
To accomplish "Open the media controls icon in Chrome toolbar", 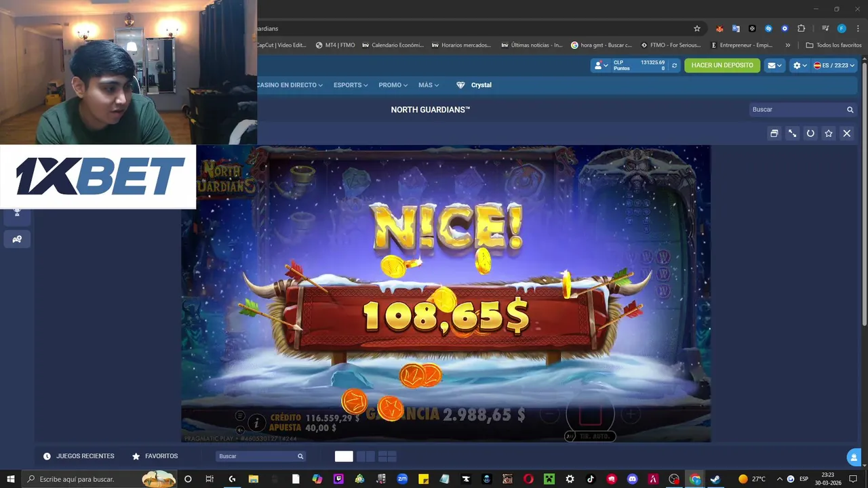I will [x=825, y=28].
